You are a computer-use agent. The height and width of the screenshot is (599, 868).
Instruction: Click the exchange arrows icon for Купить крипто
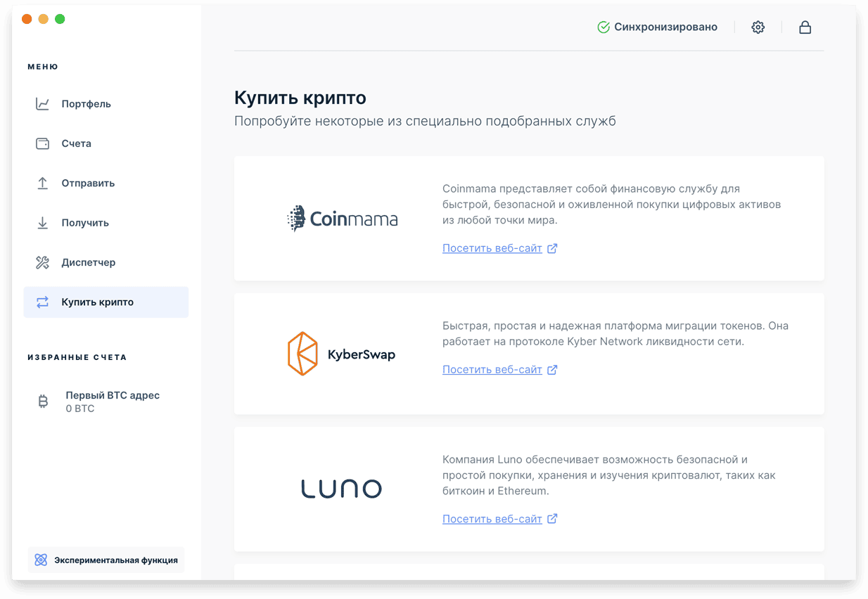pyautogui.click(x=42, y=302)
